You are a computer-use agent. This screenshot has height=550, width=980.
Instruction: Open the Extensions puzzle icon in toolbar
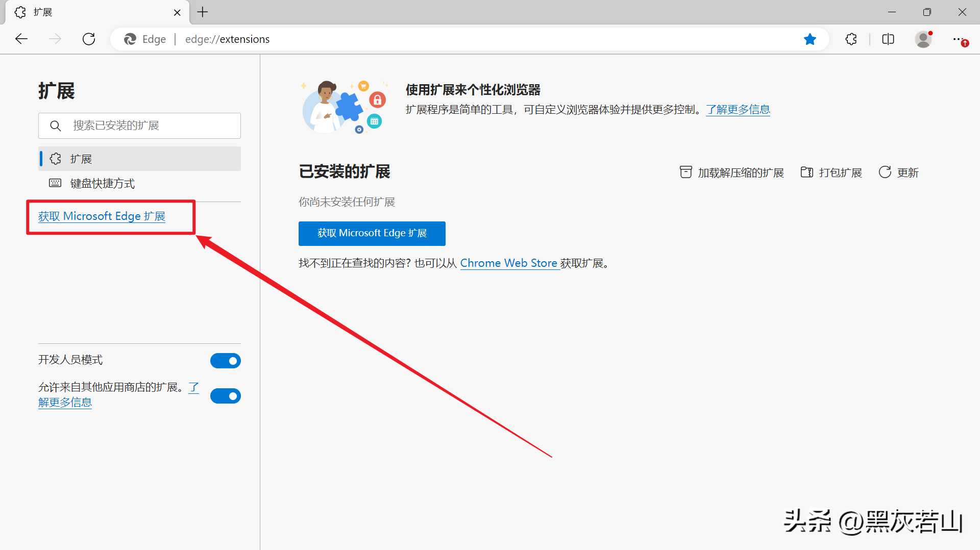tap(851, 39)
